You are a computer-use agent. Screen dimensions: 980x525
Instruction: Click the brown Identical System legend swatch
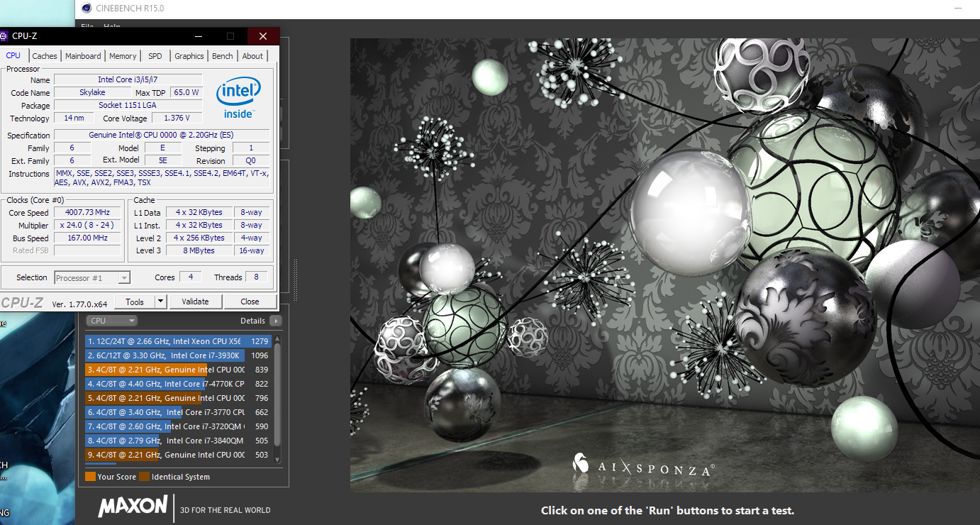click(144, 477)
